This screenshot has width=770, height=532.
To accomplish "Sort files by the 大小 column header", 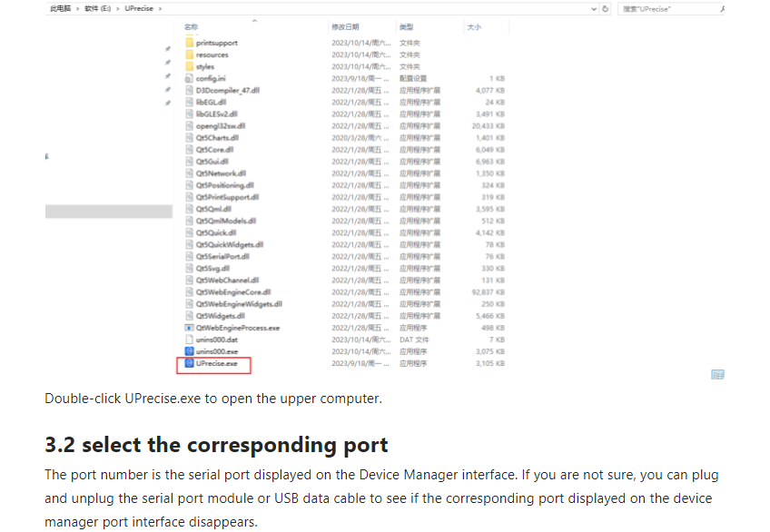I will 474,27.
